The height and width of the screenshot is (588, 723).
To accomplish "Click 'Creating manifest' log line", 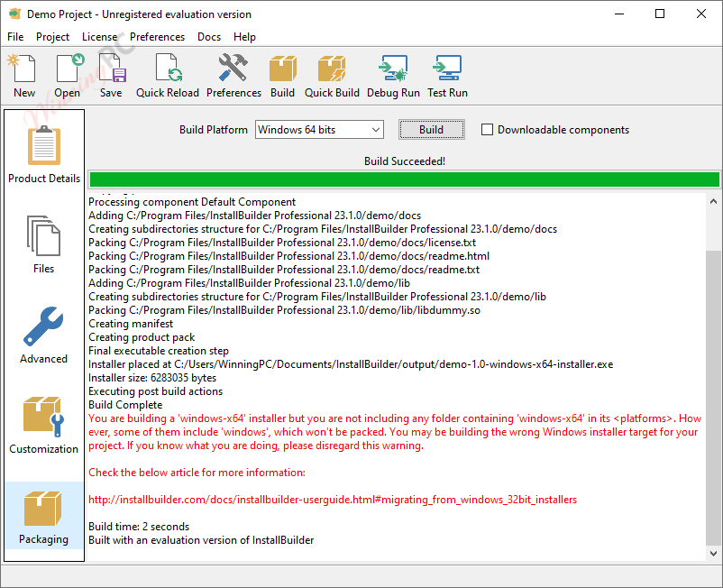I will pos(131,324).
